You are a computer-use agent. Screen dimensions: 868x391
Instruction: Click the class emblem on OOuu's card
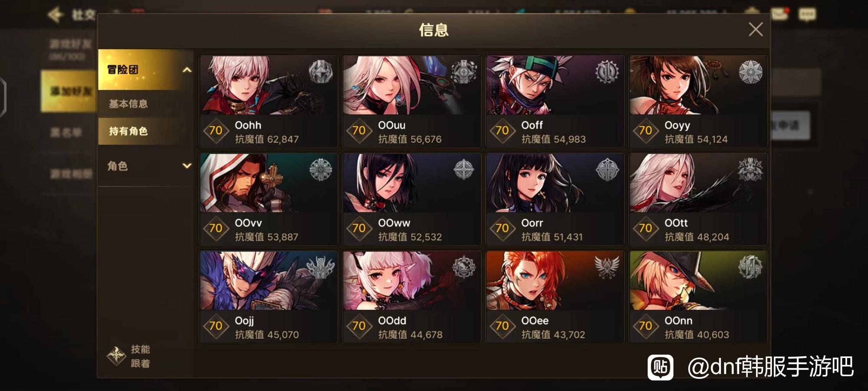point(464,72)
